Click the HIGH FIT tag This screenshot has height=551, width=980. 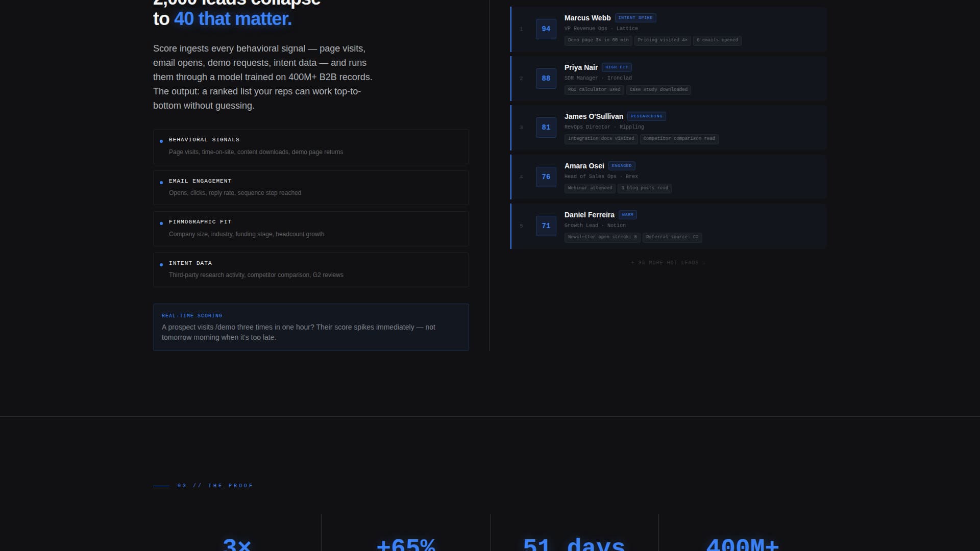pyautogui.click(x=617, y=67)
